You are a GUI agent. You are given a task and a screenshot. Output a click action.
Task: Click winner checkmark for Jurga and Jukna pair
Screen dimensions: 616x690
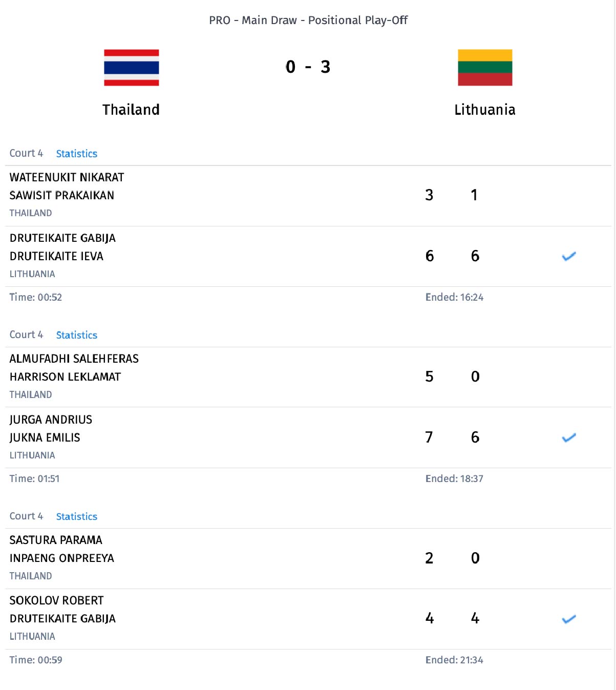[569, 437]
